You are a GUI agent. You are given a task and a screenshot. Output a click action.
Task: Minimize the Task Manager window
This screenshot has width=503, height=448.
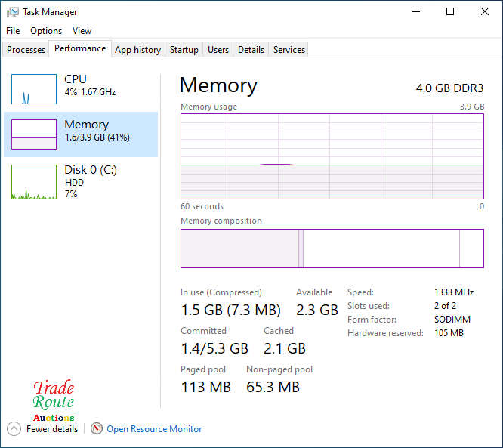415,12
